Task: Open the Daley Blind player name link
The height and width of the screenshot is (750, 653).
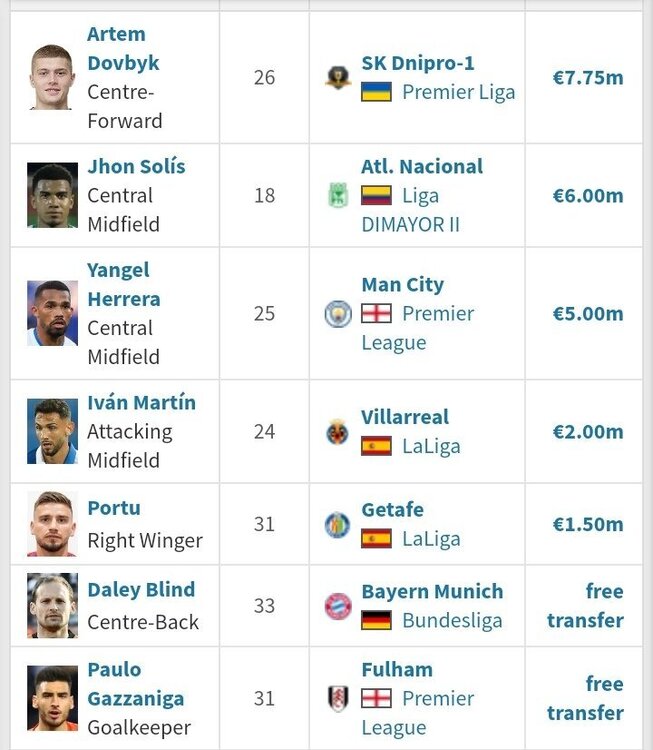Action: pos(141,590)
